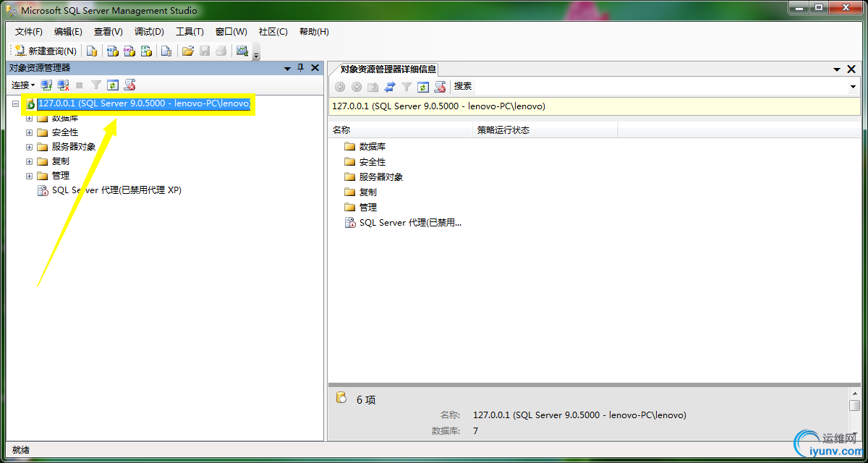Click the Back arrow in details toolbar
This screenshot has width=868, height=463.
[x=340, y=87]
